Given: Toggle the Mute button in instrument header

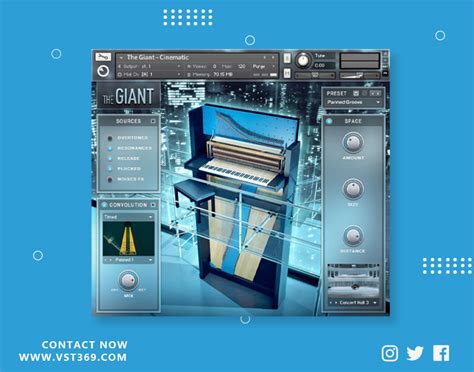Looking at the screenshot, I should pyautogui.click(x=287, y=73).
